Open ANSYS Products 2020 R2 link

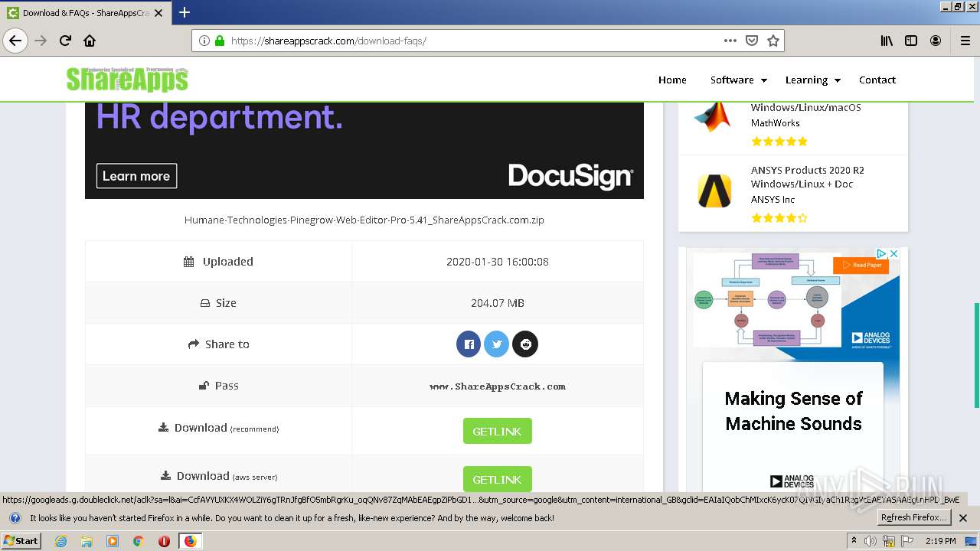(x=807, y=177)
